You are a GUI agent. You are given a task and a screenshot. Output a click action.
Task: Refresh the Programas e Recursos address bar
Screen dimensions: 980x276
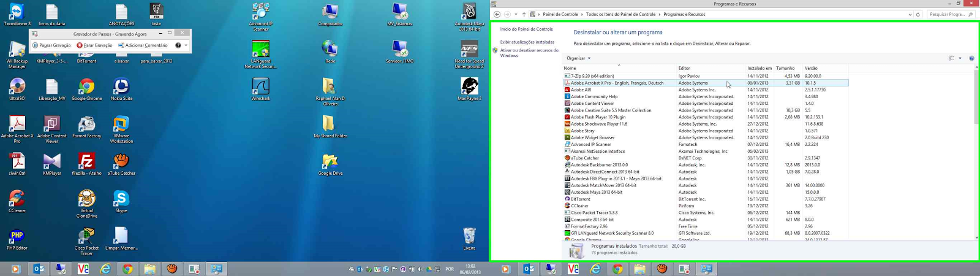point(918,14)
